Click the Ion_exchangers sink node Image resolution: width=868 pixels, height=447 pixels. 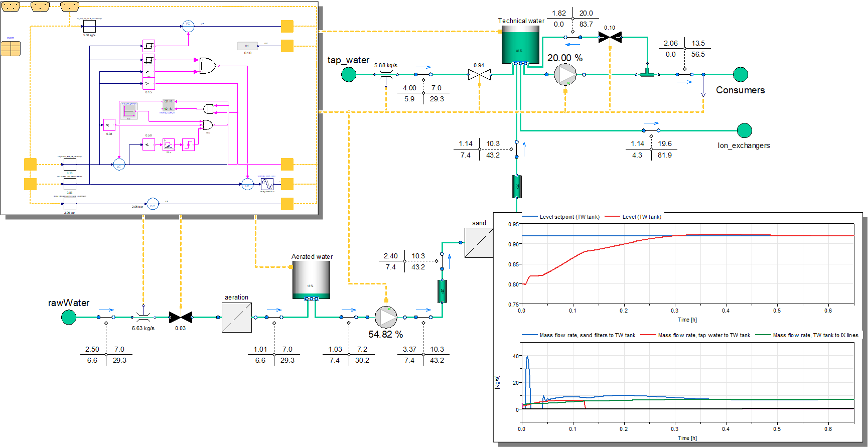coord(745,130)
